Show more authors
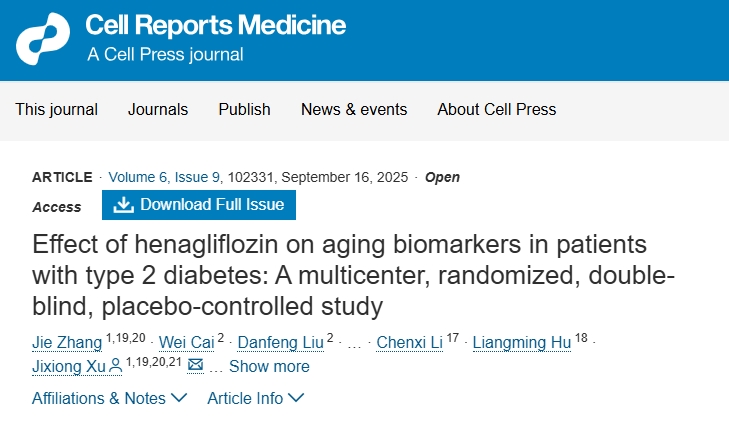The height and width of the screenshot is (424, 729). [x=269, y=366]
